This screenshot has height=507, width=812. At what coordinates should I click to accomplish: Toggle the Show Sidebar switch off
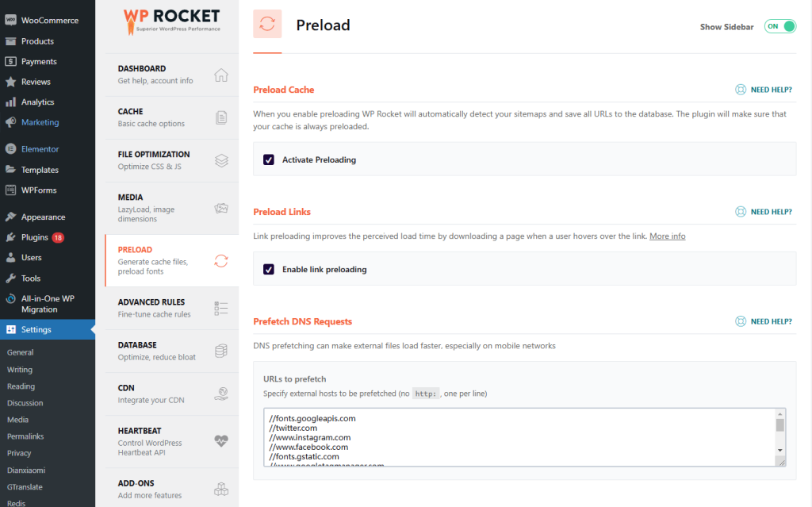point(779,26)
